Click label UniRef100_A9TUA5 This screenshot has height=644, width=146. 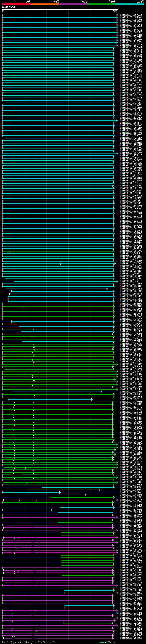[x=131, y=60]
